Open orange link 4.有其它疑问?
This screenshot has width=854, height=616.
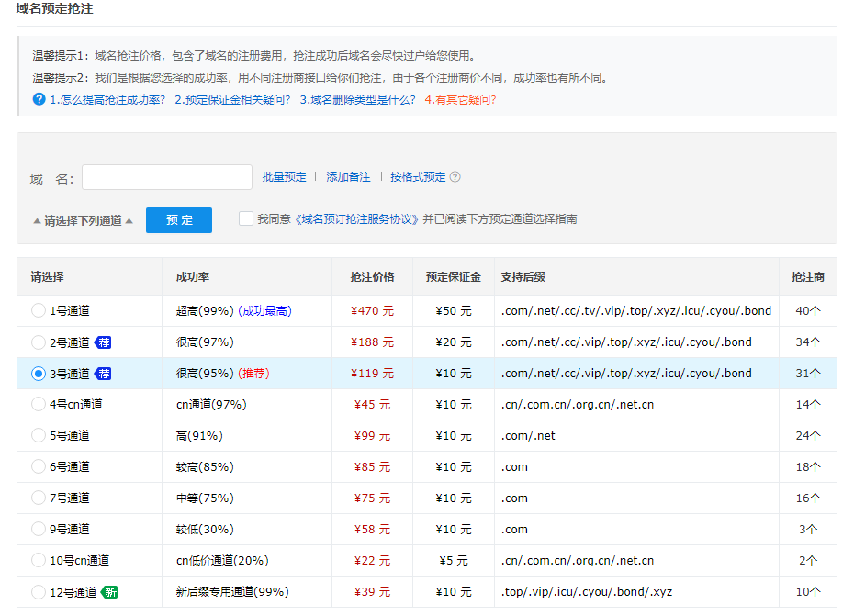(x=460, y=100)
